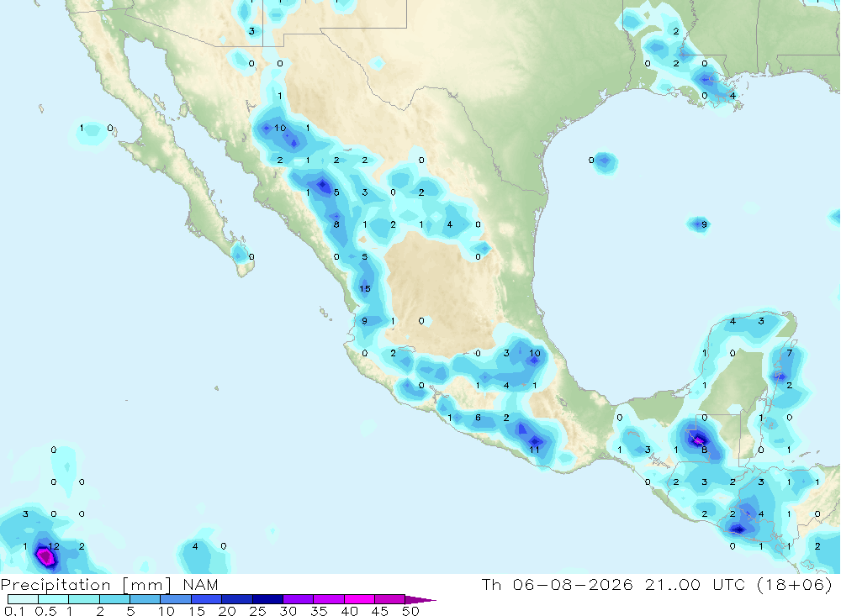Select the 35–40 mm violet legend swatch
The width and height of the screenshot is (841, 616).
pyautogui.click(x=329, y=599)
